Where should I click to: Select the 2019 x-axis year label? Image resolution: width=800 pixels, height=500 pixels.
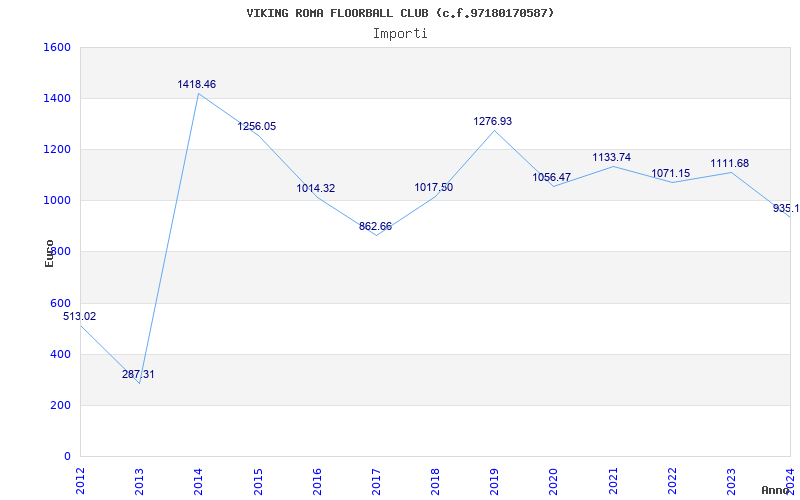coord(494,479)
